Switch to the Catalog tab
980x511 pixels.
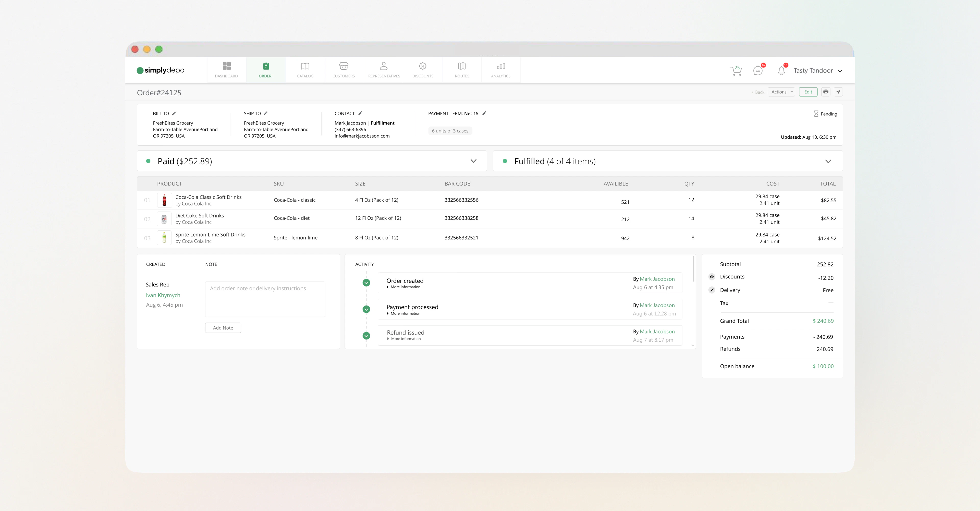point(305,70)
